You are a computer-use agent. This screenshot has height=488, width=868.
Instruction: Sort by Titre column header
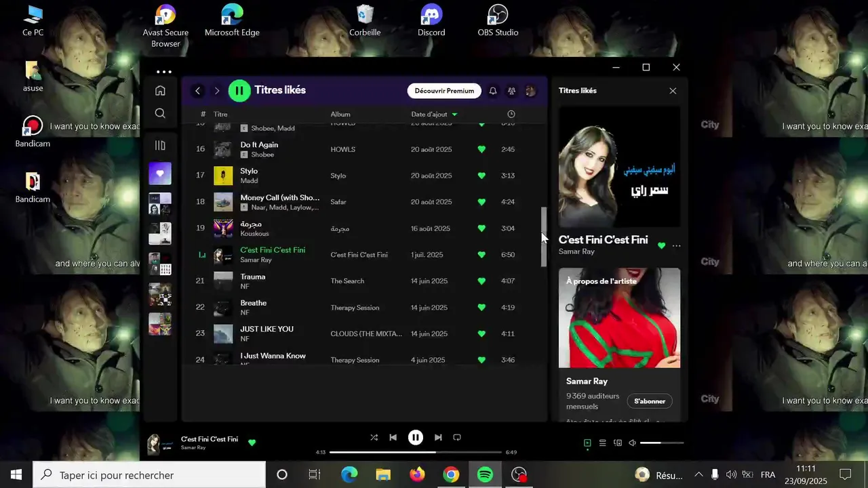(x=220, y=114)
